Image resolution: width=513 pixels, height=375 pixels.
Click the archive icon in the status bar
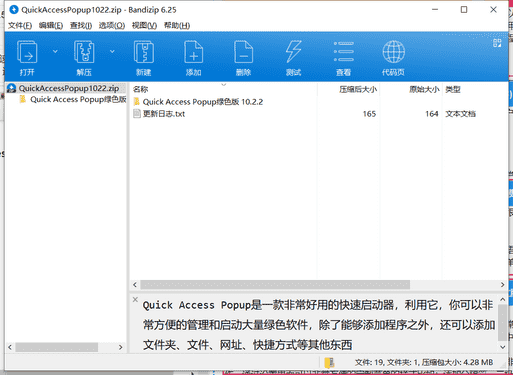point(329,362)
